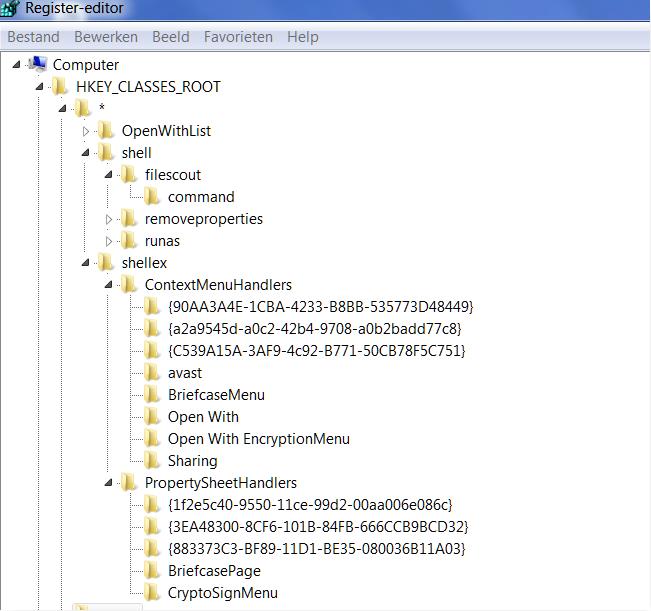
Task: Click the OpenWithList folder icon
Action: [106, 131]
